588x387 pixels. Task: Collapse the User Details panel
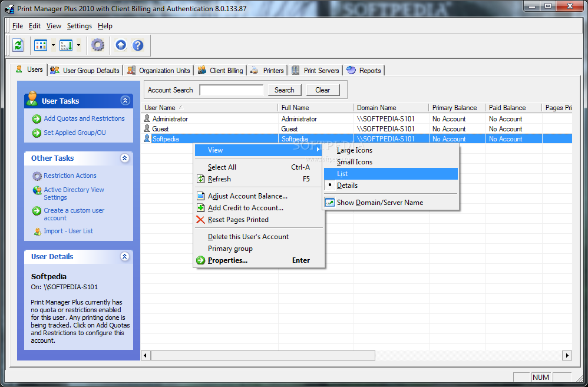pyautogui.click(x=125, y=256)
